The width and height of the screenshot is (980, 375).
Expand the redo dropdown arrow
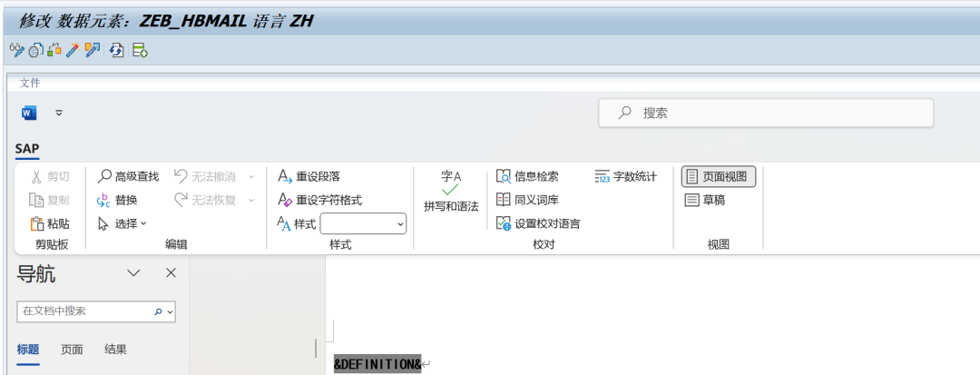[x=251, y=200]
